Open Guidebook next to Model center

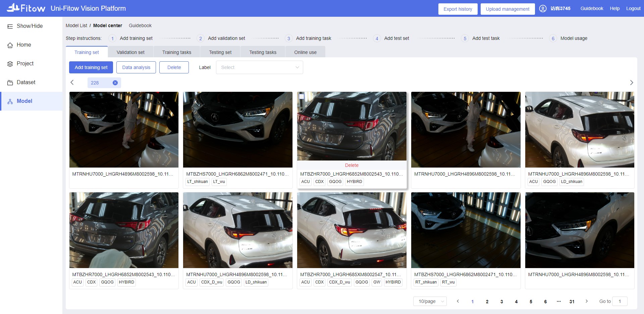[140, 25]
